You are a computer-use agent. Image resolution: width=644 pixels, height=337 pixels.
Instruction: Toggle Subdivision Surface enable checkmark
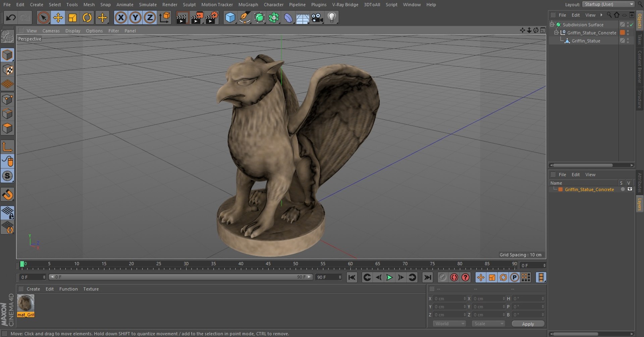pyautogui.click(x=632, y=25)
